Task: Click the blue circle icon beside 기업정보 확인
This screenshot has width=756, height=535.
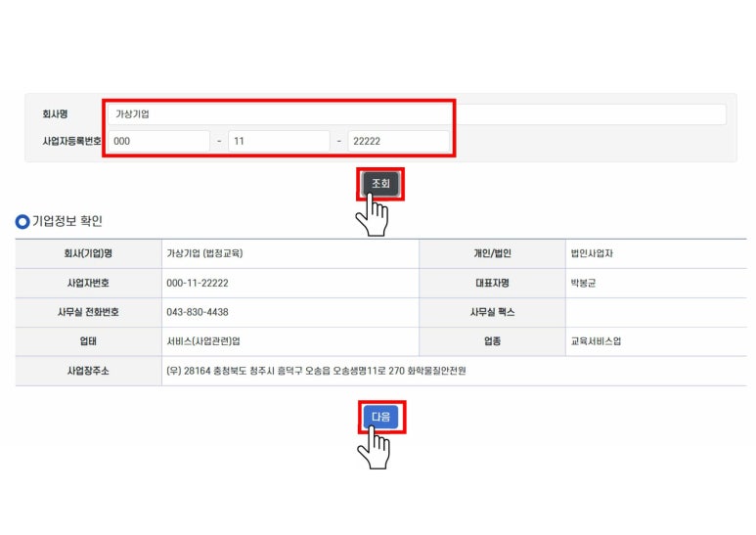Action: pyautogui.click(x=22, y=222)
